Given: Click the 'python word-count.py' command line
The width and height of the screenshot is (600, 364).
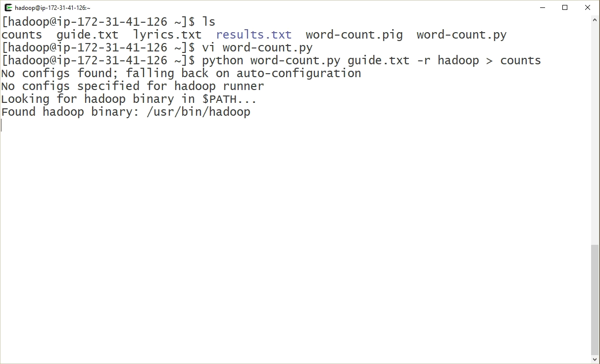Looking at the screenshot, I should coord(271,60).
